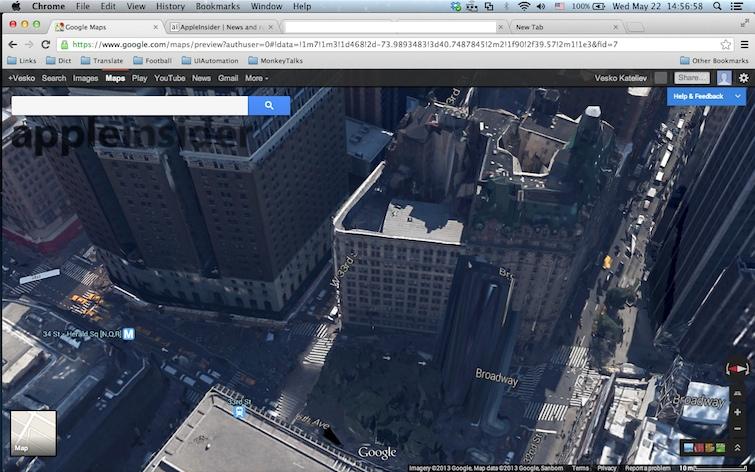The image size is (755, 472).
Task: Open Search in the Google bar
Action: pyautogui.click(x=53, y=78)
